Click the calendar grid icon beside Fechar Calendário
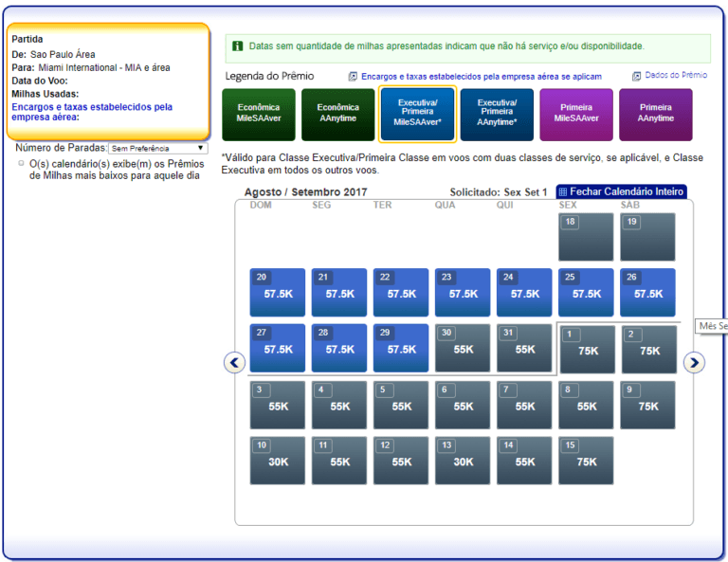Viewport: 728px width, 562px height. [x=562, y=192]
